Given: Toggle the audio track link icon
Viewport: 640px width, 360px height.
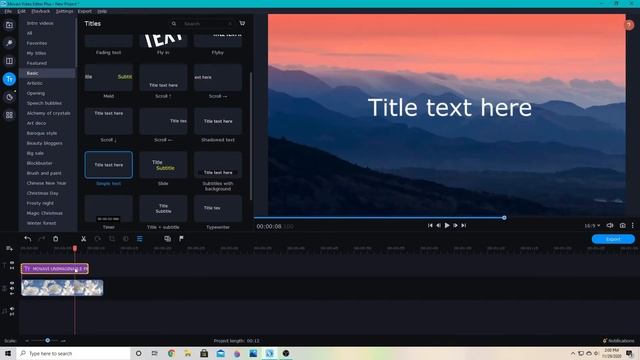Looking at the screenshot, I should tap(12, 314).
